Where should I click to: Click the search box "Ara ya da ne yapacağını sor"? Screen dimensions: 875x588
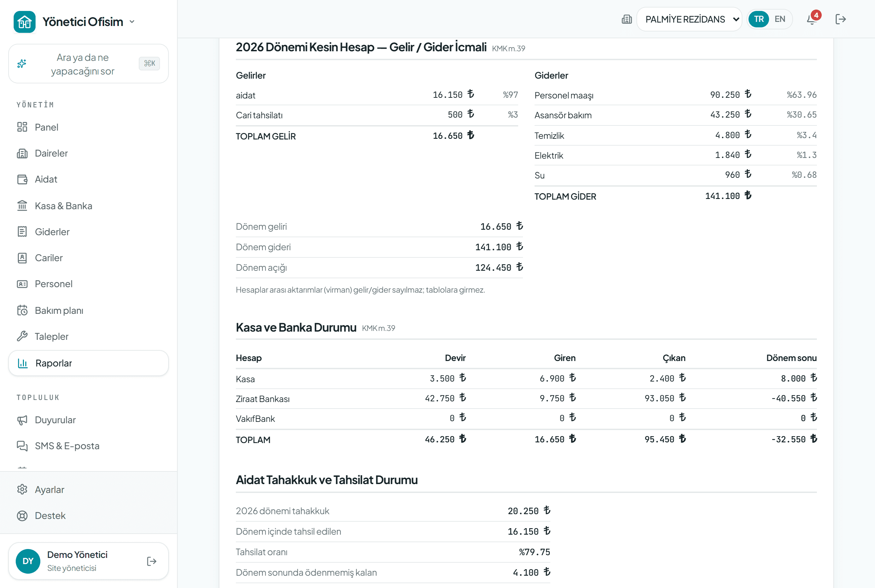(89, 64)
